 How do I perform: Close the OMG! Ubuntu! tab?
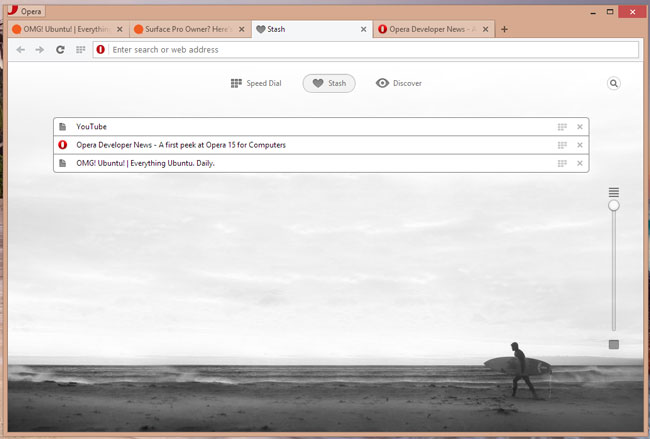(119, 29)
